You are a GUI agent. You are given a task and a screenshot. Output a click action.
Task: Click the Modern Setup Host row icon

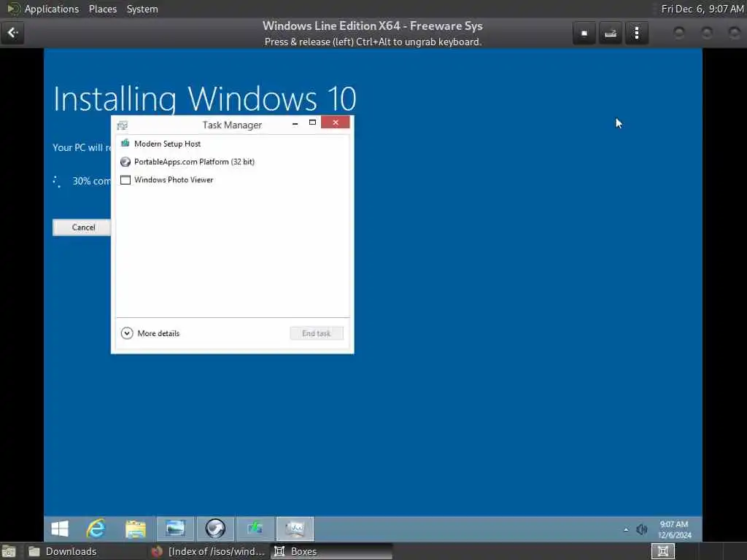pyautogui.click(x=125, y=144)
